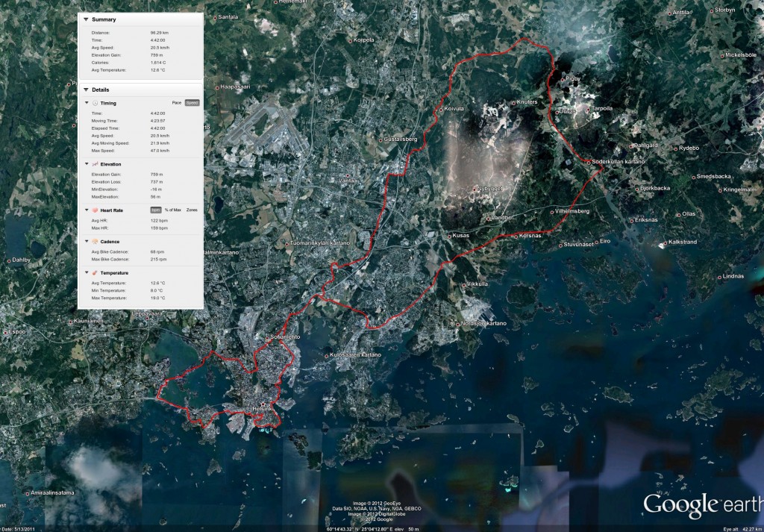The width and height of the screenshot is (764, 532).
Task: Click the Espoo map label
Action: (x=17, y=332)
